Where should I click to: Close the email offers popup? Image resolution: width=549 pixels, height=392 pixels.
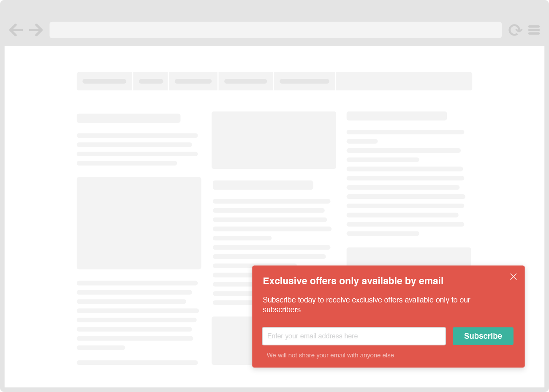(514, 277)
